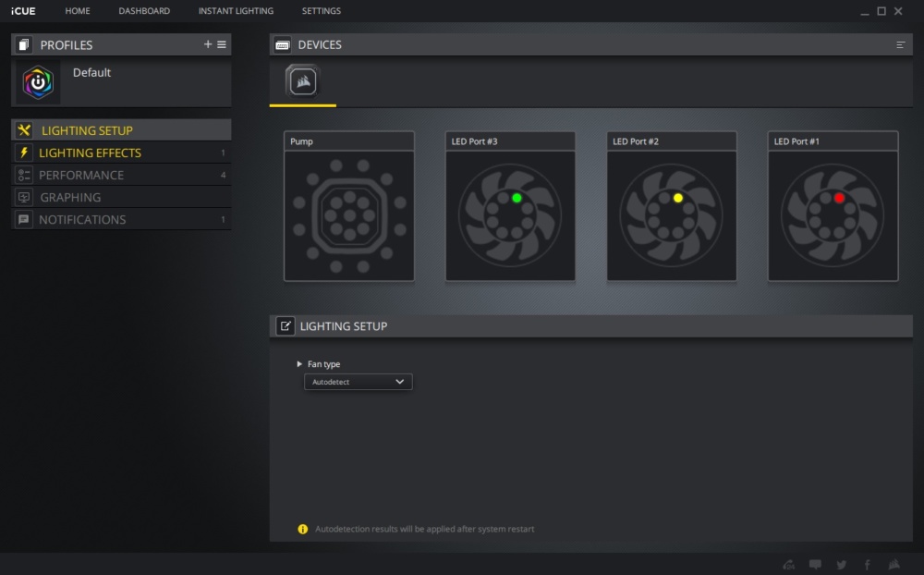Open LIGHTING SETUP section

click(x=121, y=130)
